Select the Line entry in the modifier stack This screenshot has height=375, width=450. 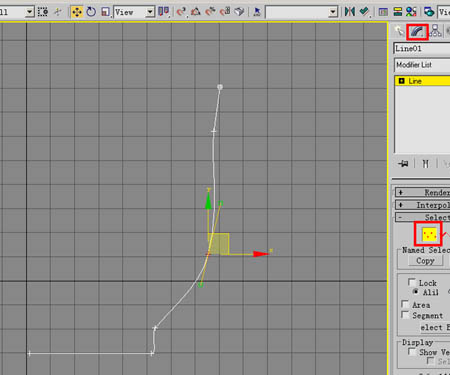(x=423, y=81)
